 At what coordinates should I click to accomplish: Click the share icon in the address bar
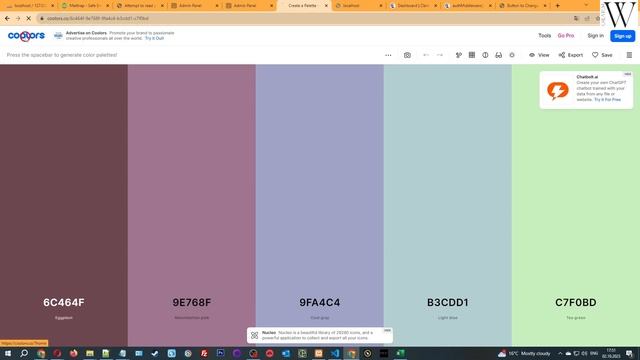pyautogui.click(x=587, y=18)
